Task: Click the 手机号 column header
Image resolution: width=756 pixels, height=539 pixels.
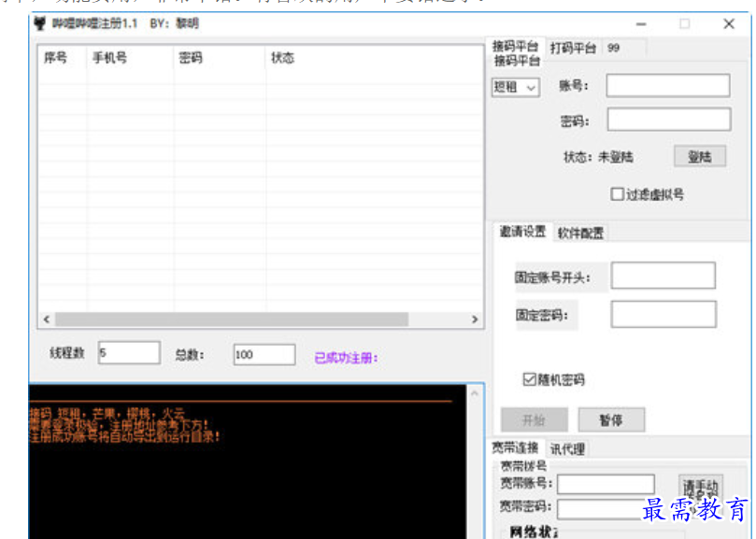Action: (130, 58)
